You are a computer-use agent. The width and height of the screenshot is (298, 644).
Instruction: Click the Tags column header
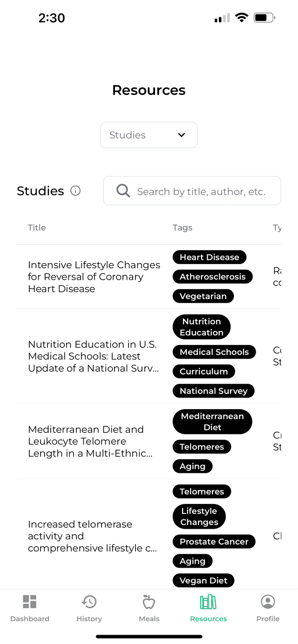[183, 227]
